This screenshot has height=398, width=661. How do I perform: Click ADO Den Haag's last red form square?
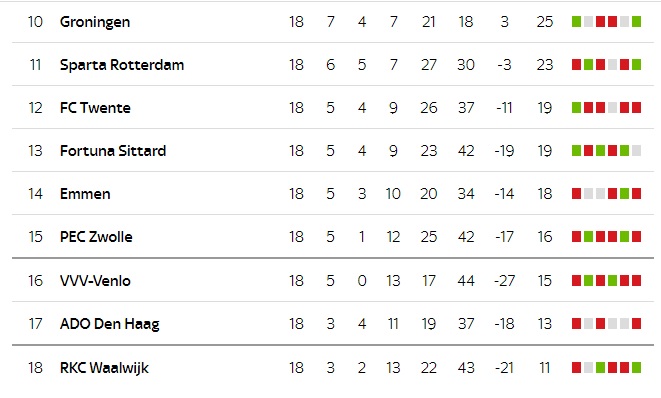point(637,323)
